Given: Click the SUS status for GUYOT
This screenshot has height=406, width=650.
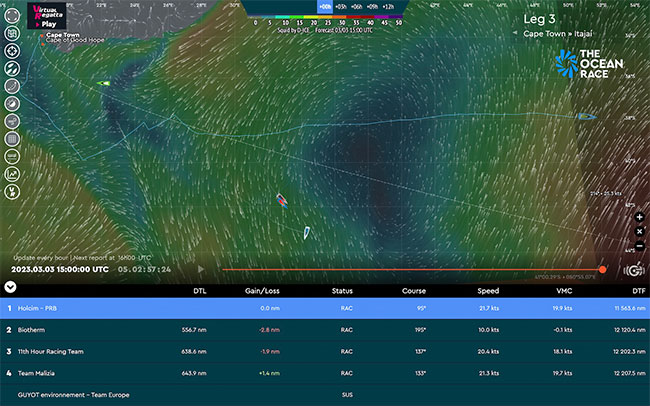Looking at the screenshot, I should (x=347, y=395).
